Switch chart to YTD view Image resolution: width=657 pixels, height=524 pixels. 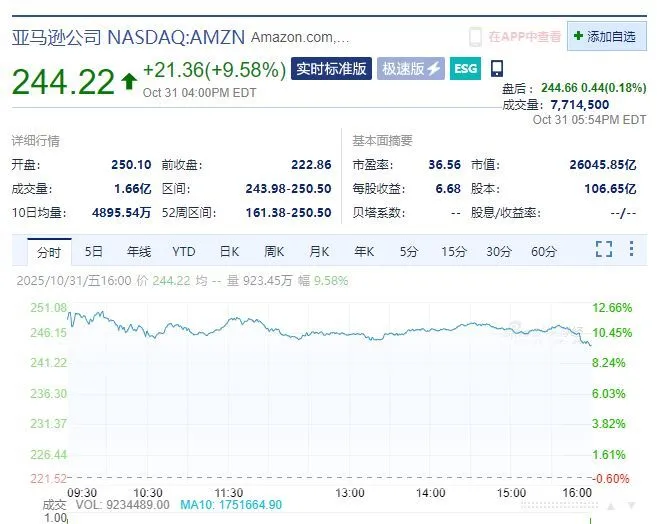(x=184, y=251)
